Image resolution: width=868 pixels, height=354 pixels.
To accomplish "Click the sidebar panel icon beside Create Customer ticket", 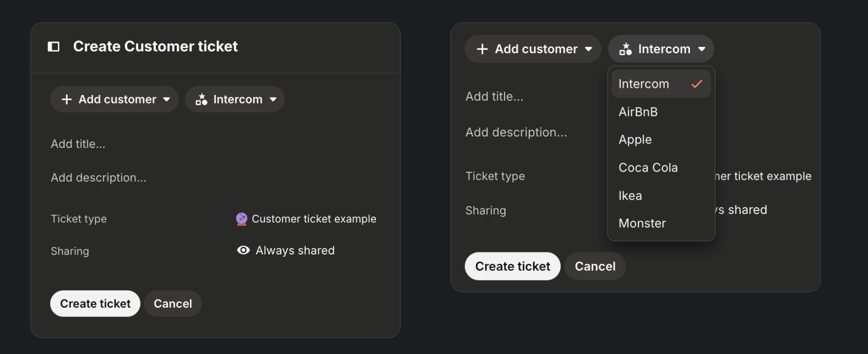I will 53,46.
